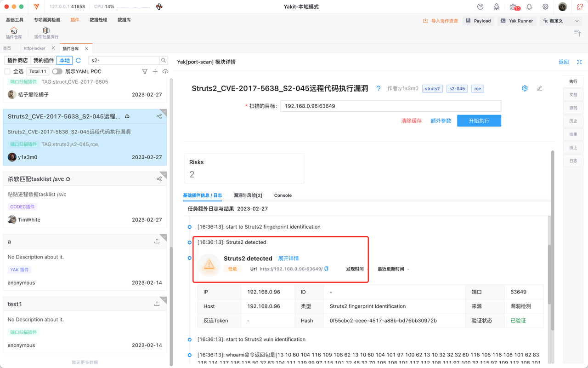Copy the detected URL with copy icon

tap(327, 269)
